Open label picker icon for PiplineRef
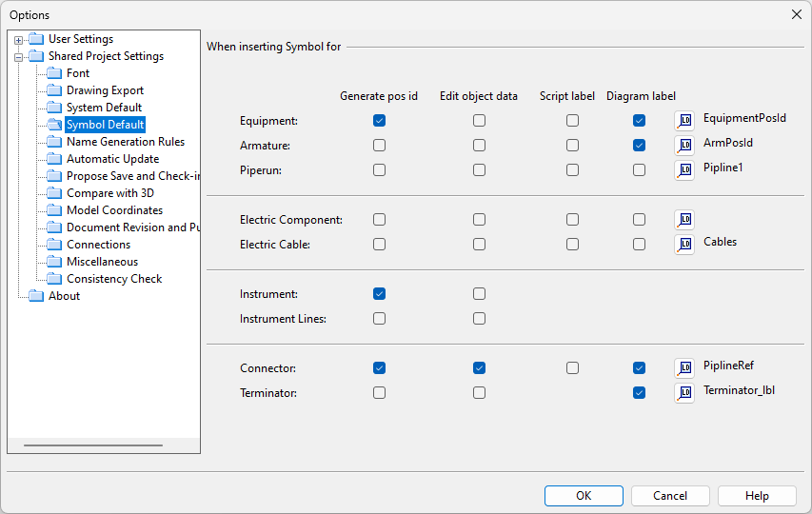 coord(684,368)
